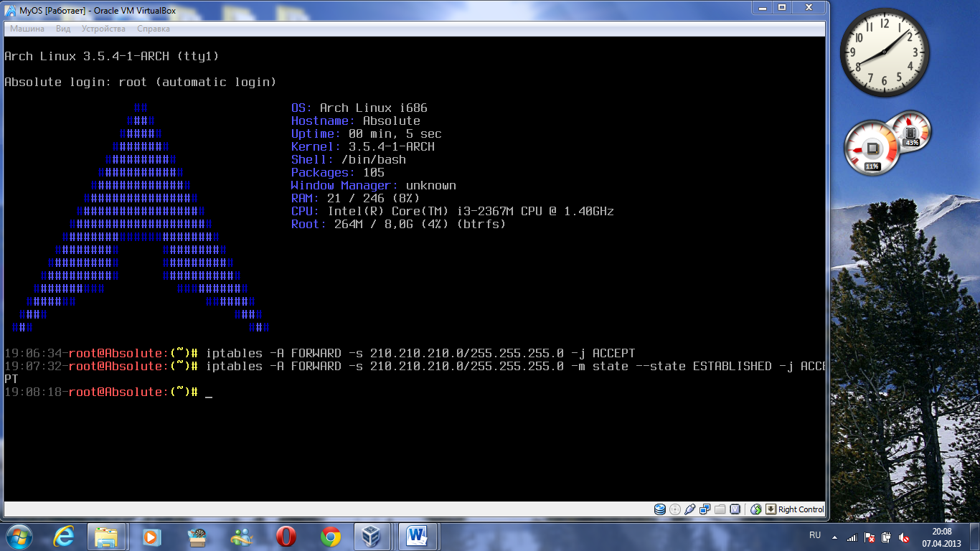
Task: Click the 'OS: Arch Linux i686' line
Action: [x=359, y=108]
